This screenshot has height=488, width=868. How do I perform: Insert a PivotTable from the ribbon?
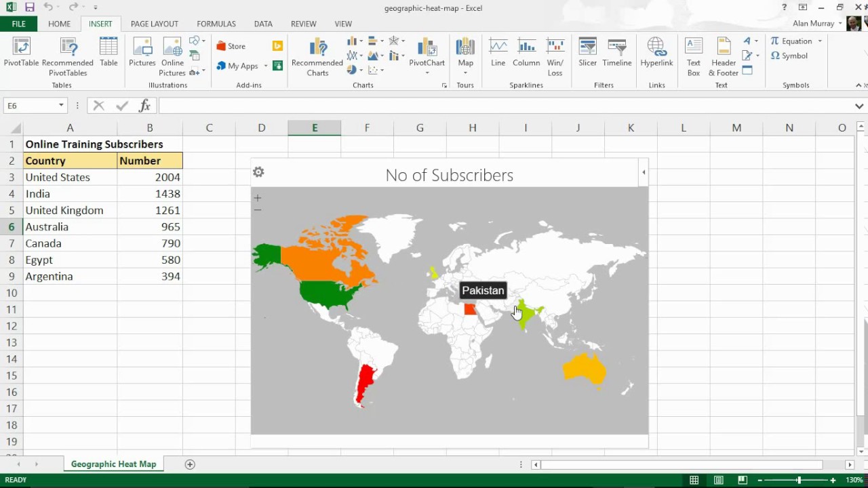[x=21, y=53]
